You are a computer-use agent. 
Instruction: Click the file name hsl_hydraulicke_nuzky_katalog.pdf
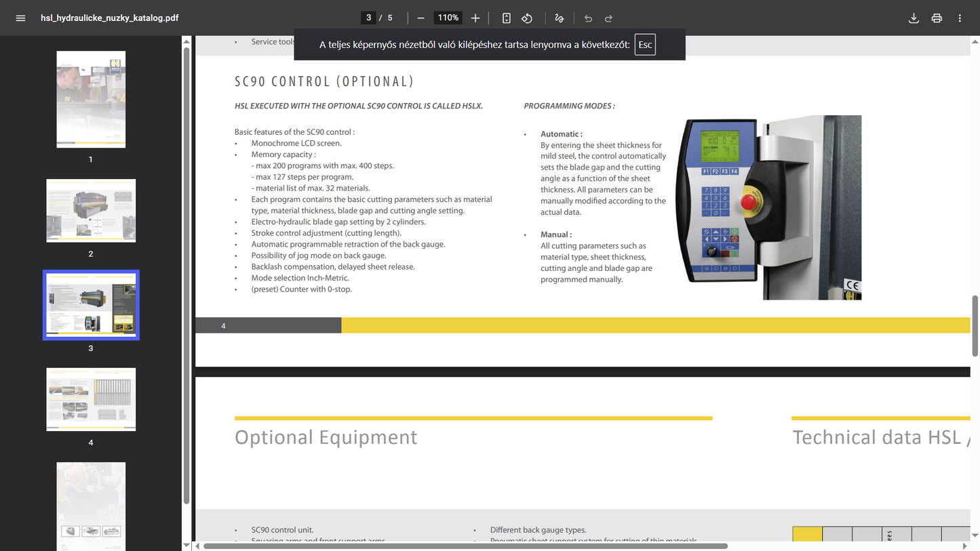point(110,18)
